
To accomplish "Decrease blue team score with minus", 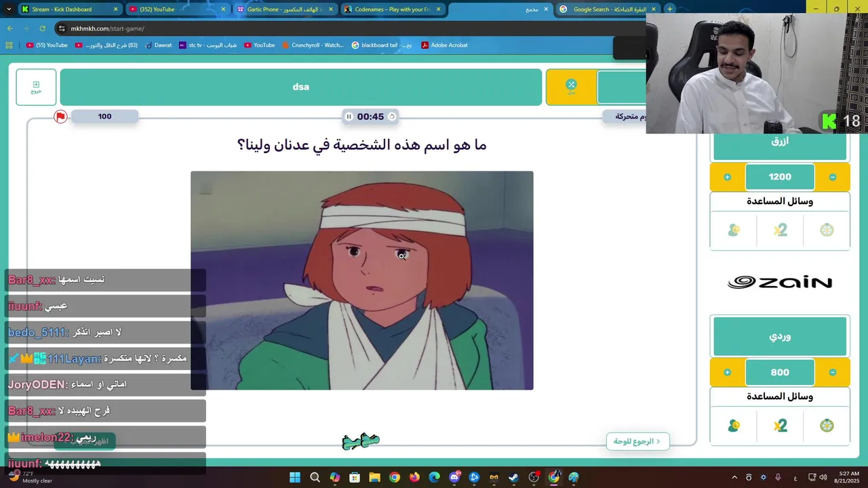I will click(833, 177).
